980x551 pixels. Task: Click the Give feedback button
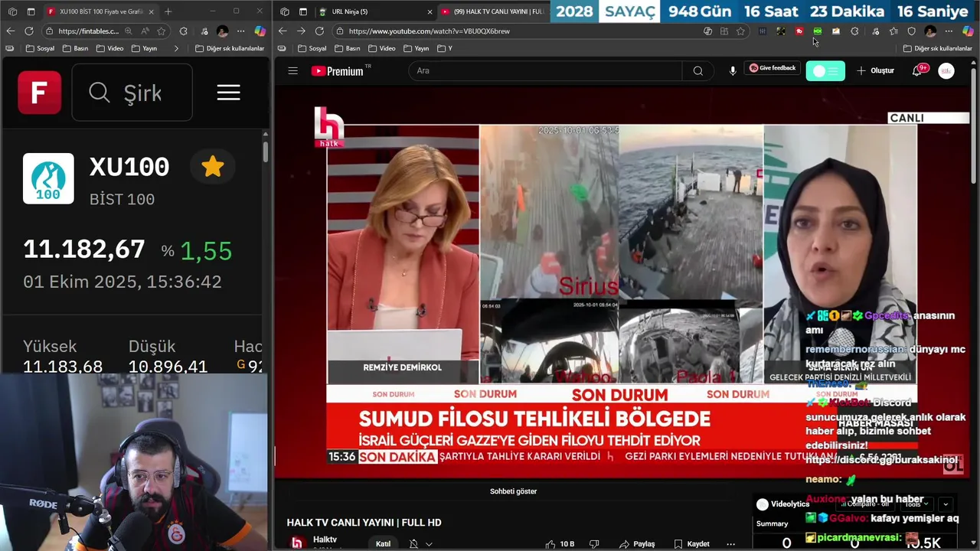[773, 68]
